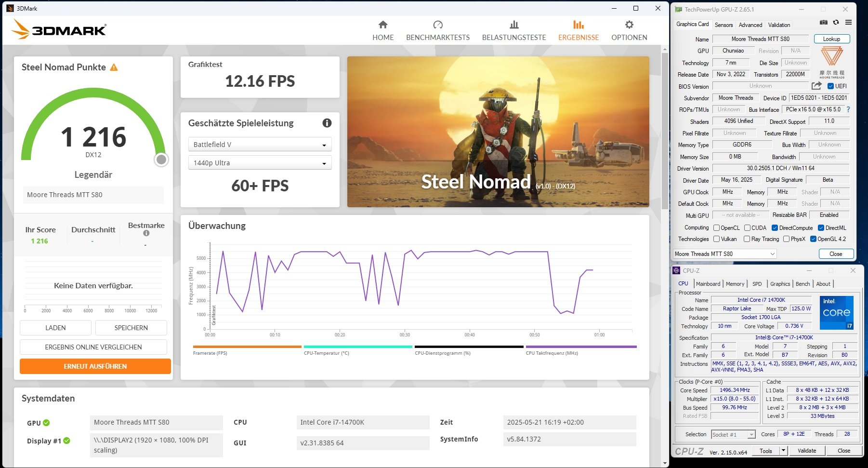868x468 pixels.
Task: Open Optionen via its gear icon
Action: 629,25
